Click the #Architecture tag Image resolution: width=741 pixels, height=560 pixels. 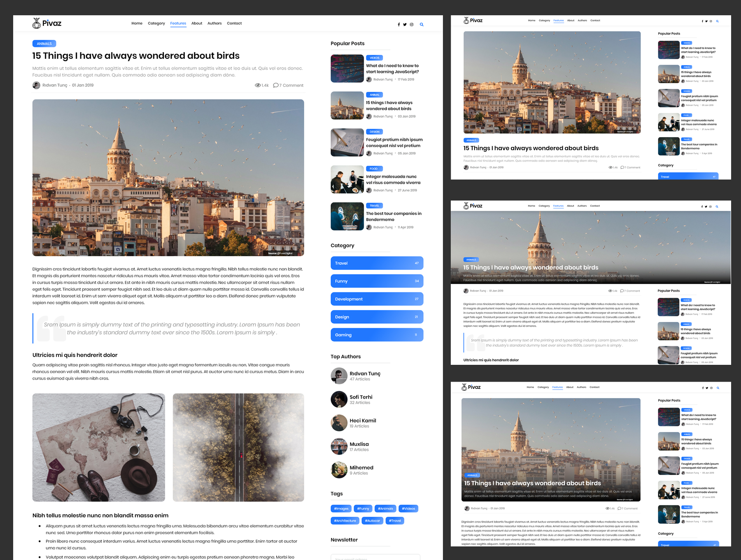345,520
